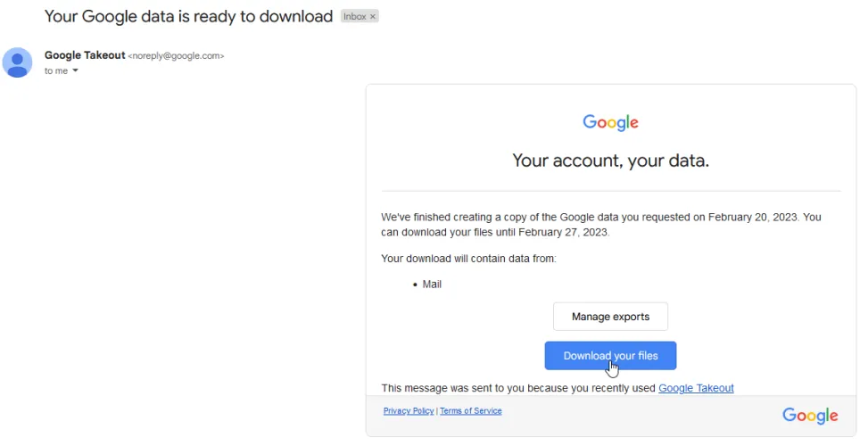Click the email subject line text
This screenshot has height=446, width=868.
[188, 16]
